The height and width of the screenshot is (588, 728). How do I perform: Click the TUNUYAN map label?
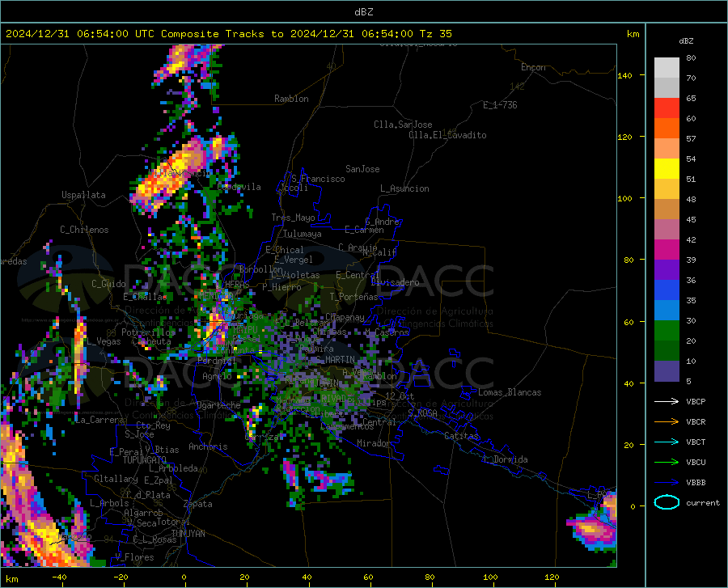pos(188,534)
